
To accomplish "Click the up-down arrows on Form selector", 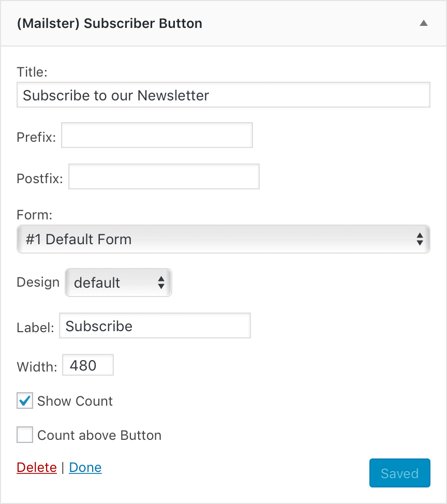I will click(420, 239).
